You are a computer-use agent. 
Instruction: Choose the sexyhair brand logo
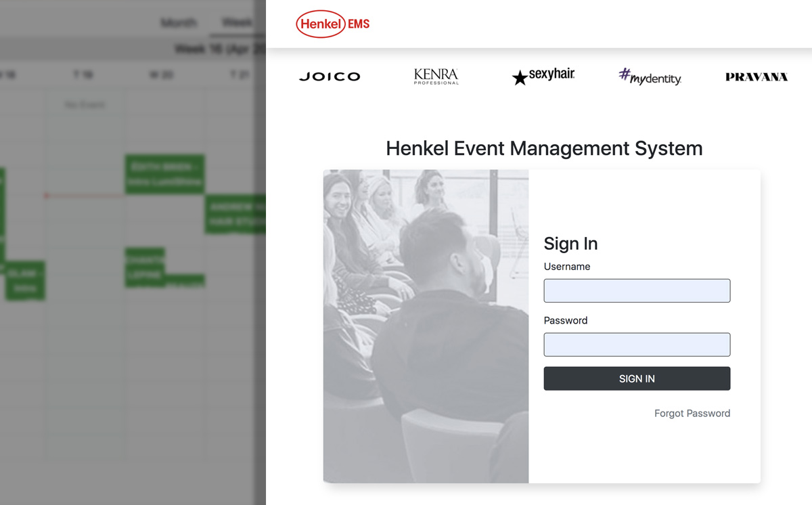[x=543, y=76]
